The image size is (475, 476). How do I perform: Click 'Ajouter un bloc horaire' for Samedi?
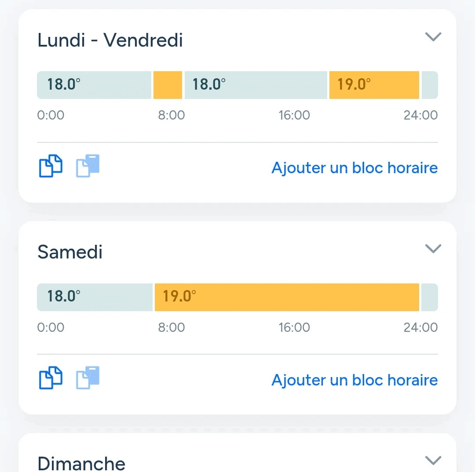(354, 380)
